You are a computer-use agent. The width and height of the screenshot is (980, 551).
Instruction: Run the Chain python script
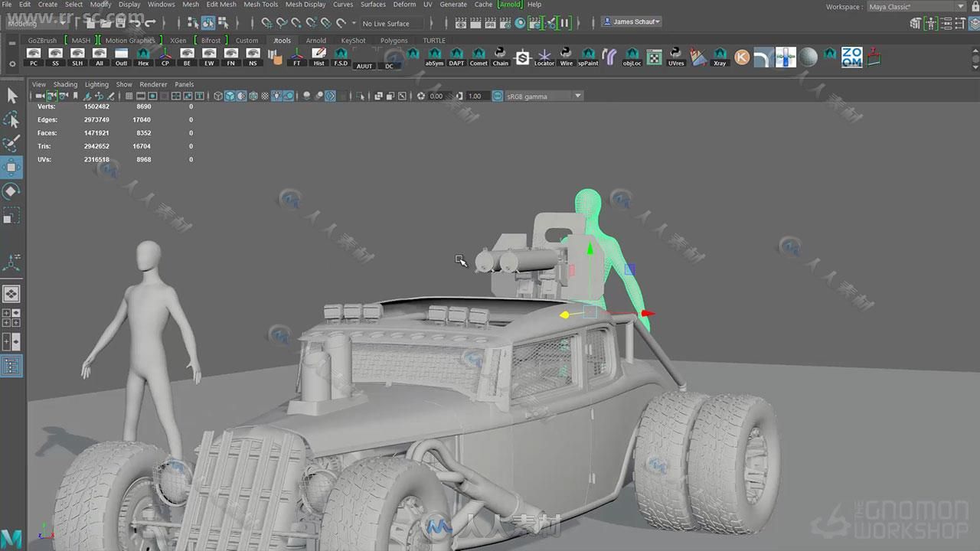[x=500, y=57]
